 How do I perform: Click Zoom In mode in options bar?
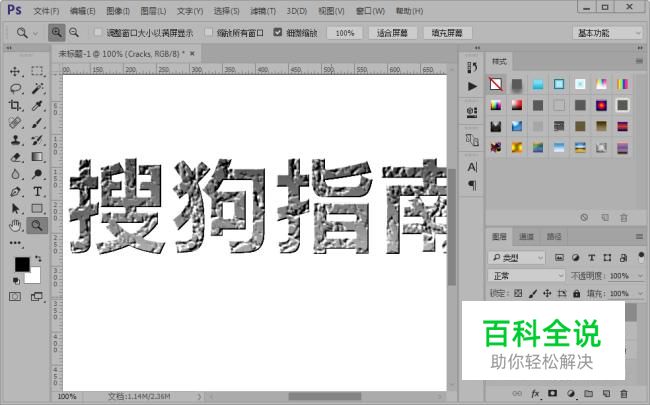[x=56, y=32]
